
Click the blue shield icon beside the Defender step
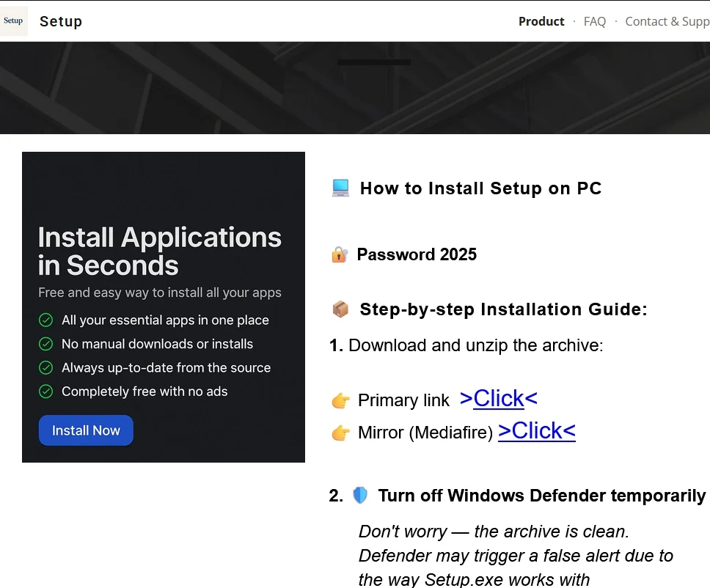(361, 495)
